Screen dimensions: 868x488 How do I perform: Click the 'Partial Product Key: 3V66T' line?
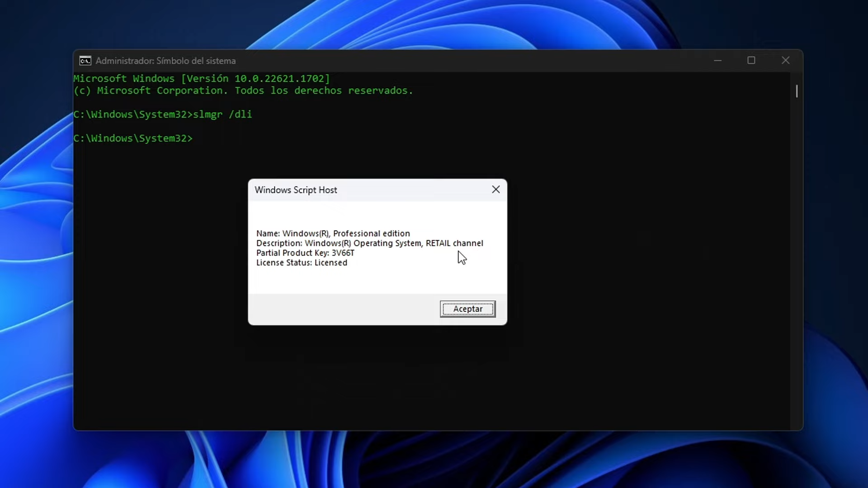305,253
